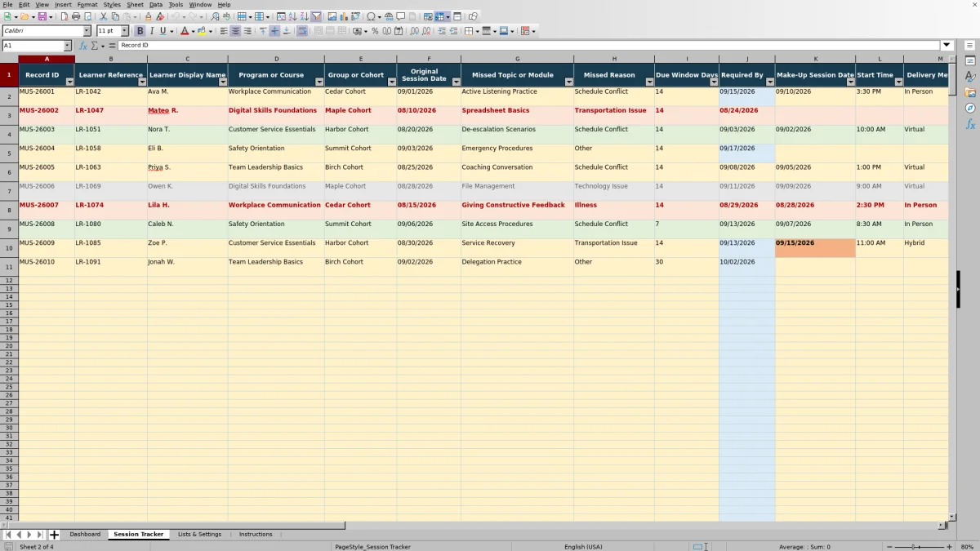Select row 8 header

point(9,210)
